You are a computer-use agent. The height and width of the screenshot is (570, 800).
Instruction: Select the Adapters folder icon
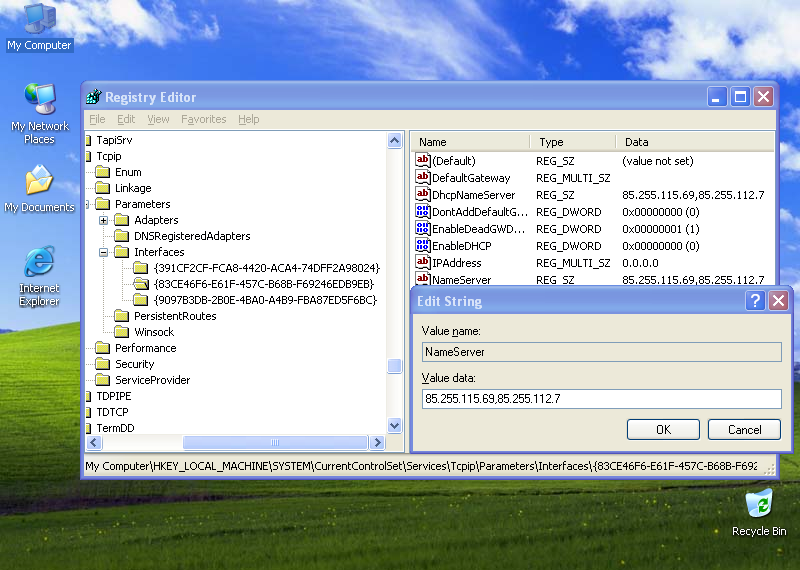pyautogui.click(x=121, y=220)
